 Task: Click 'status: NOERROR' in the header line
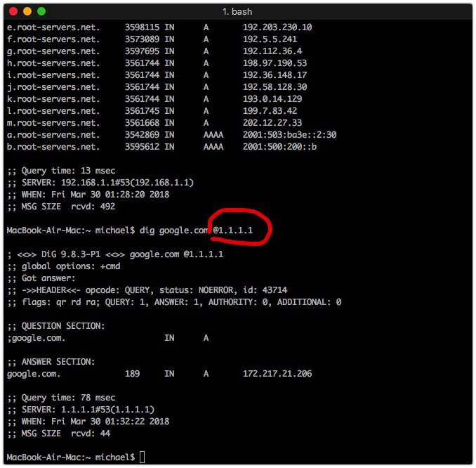point(198,290)
